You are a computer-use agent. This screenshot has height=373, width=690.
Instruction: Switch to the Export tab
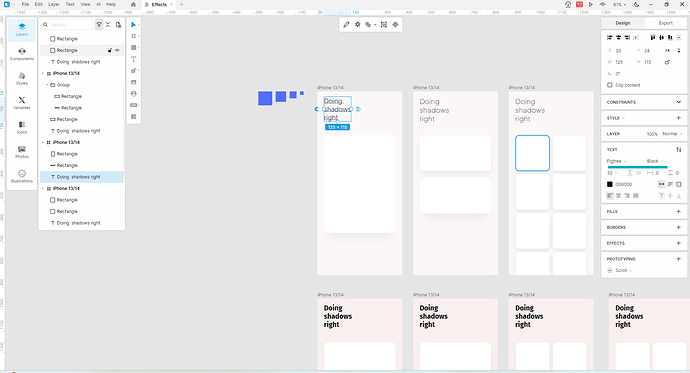[x=665, y=23]
